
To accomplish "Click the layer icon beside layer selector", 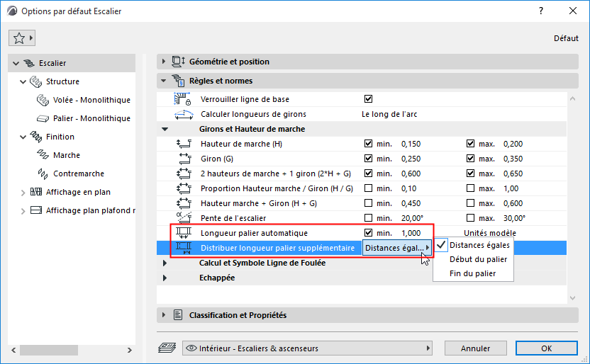I will point(167,348).
